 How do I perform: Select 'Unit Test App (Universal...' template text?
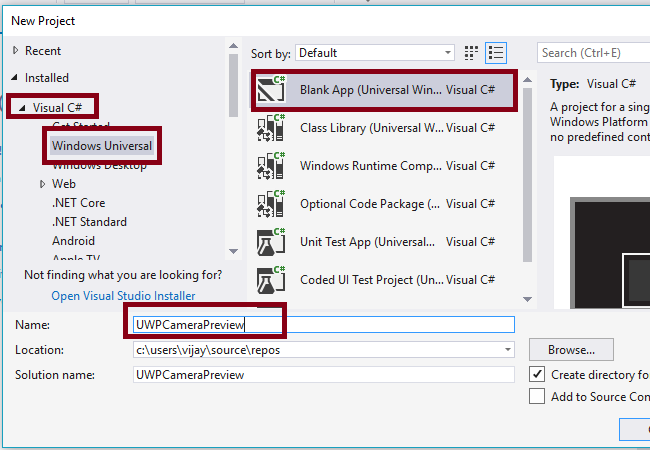[x=367, y=242]
